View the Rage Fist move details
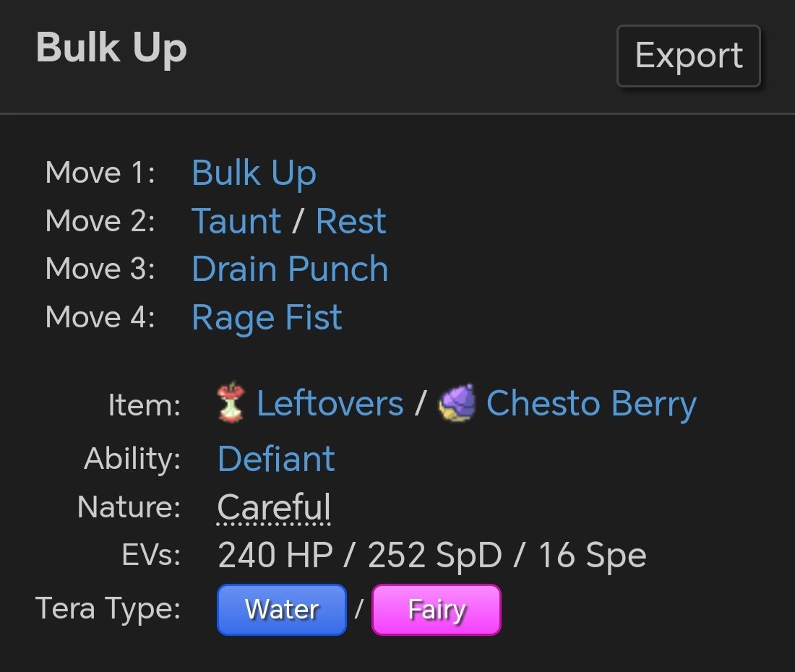 pos(267,317)
